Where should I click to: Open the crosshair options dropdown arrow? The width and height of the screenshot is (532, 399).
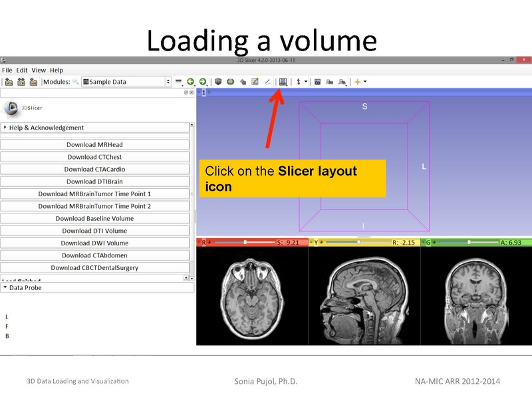pyautogui.click(x=365, y=81)
